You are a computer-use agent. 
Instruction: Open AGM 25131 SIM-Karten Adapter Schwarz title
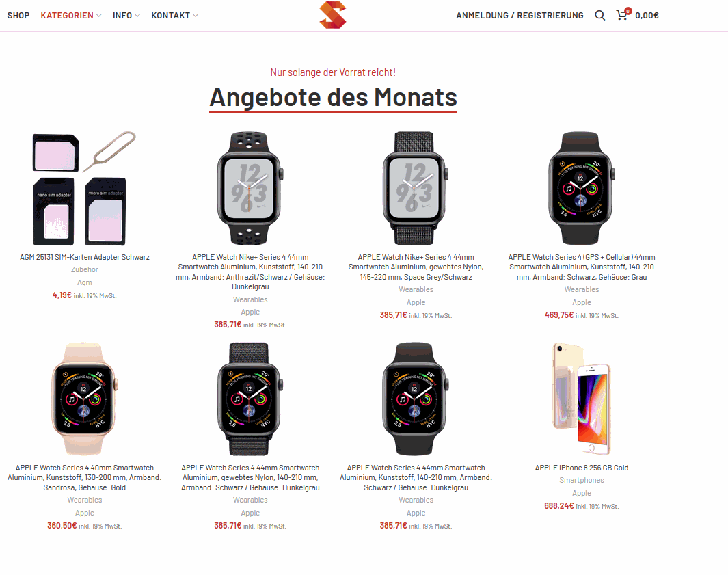click(85, 257)
